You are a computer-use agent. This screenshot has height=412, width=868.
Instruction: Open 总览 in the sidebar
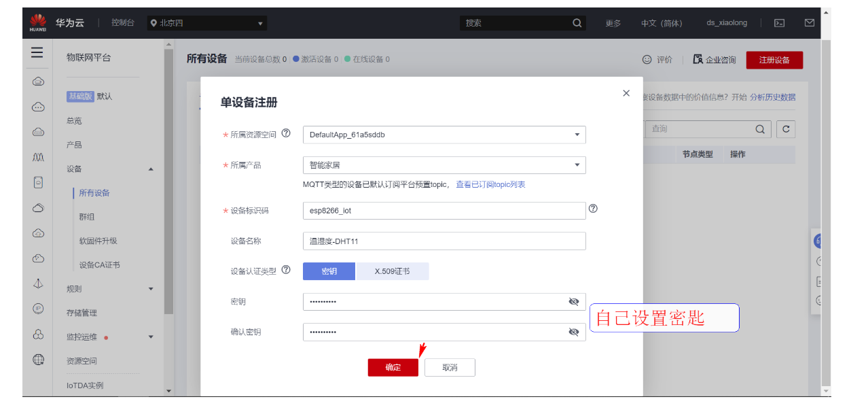[74, 121]
